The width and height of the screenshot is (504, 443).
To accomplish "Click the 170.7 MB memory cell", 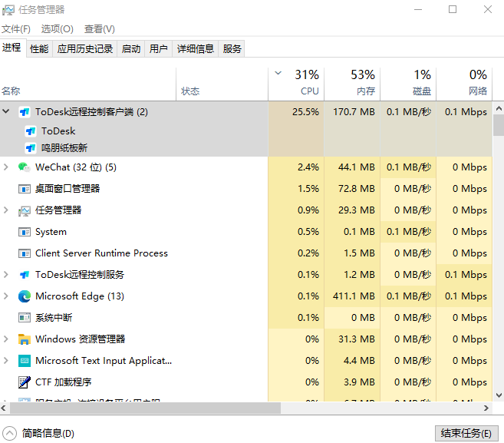I will [x=352, y=112].
